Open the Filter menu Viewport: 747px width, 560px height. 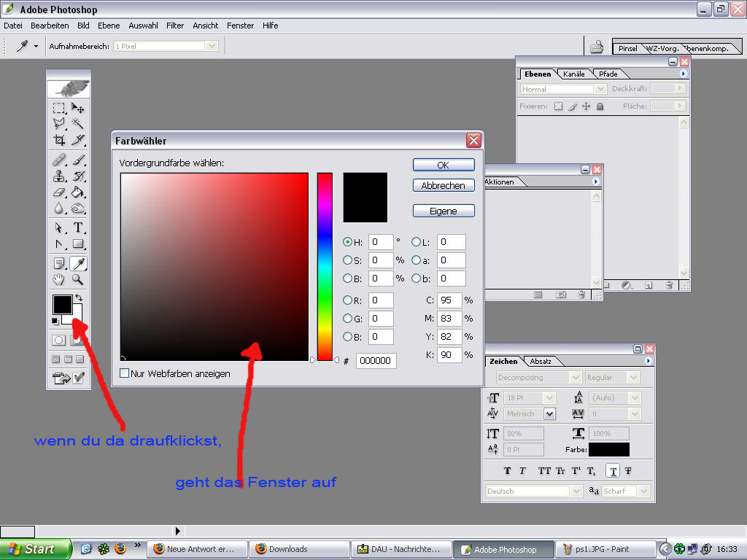click(x=175, y=26)
